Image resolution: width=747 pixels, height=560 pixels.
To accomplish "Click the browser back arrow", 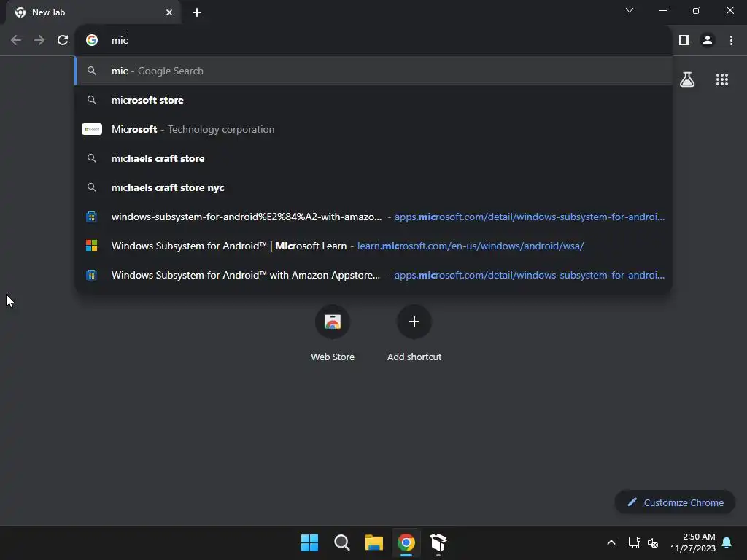I will pyautogui.click(x=16, y=41).
